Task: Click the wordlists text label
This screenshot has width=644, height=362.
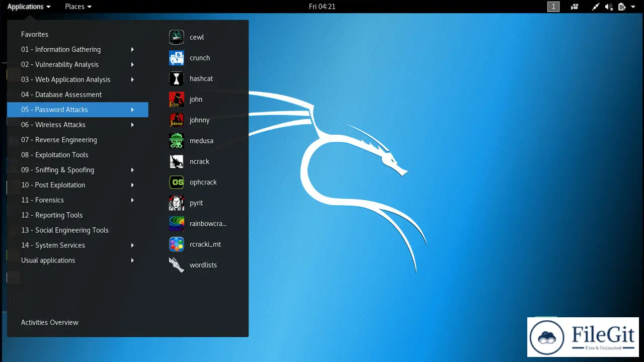Action: coord(203,265)
